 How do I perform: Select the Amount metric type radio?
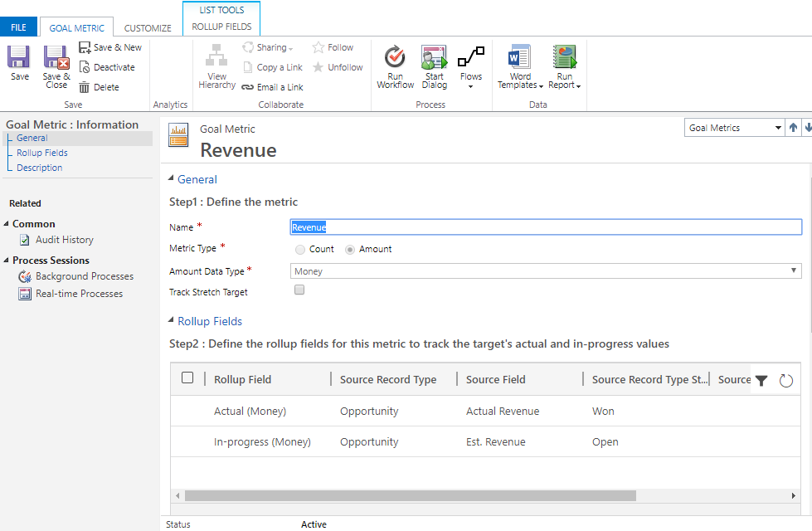(x=350, y=250)
